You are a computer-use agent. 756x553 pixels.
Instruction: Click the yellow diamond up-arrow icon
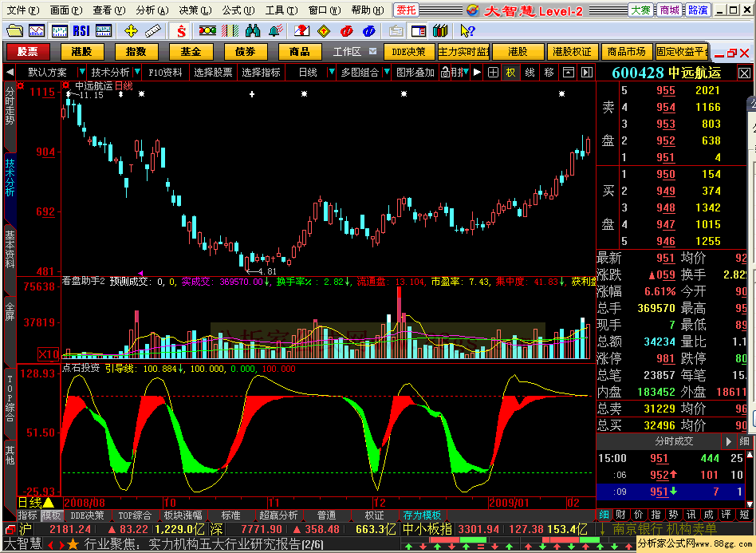[x=324, y=31]
